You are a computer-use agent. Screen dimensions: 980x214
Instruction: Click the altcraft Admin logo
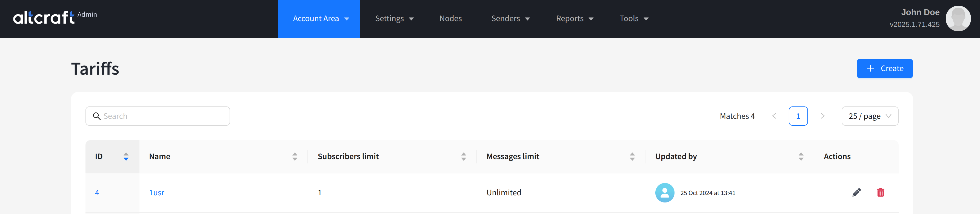tap(55, 17)
